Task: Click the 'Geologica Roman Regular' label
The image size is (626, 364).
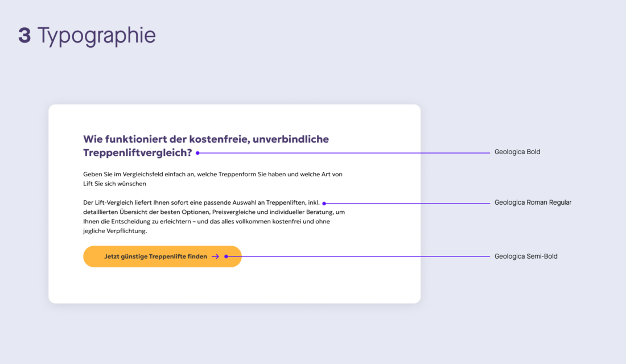Action: [533, 202]
